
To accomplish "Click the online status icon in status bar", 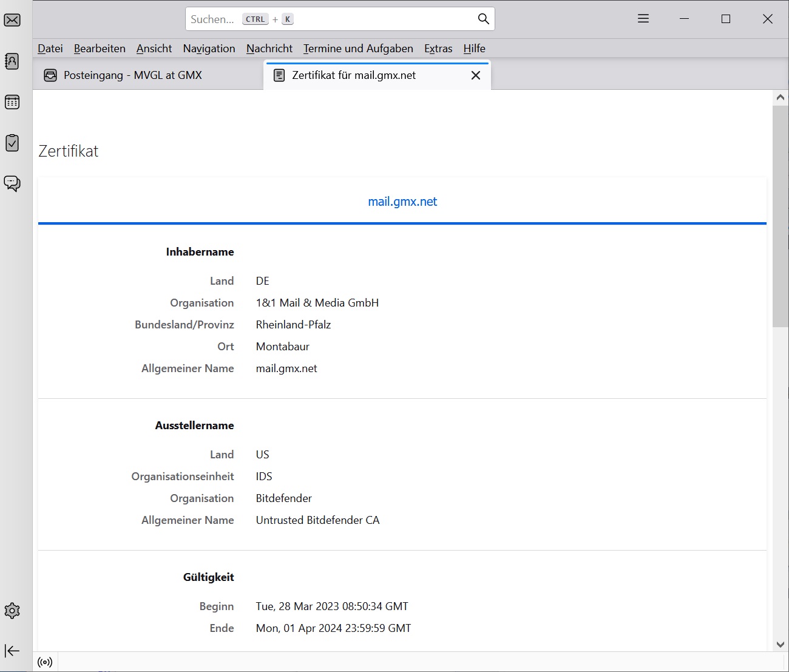I will [45, 662].
